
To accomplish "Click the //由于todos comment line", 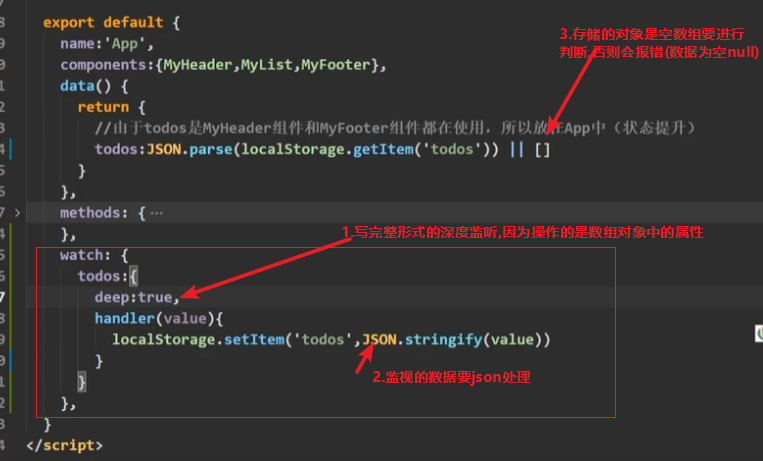I will (x=395, y=128).
